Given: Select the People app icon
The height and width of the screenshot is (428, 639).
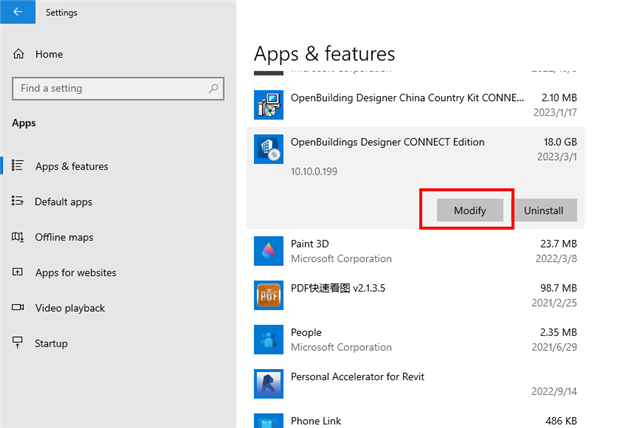Looking at the screenshot, I should pyautogui.click(x=269, y=339).
